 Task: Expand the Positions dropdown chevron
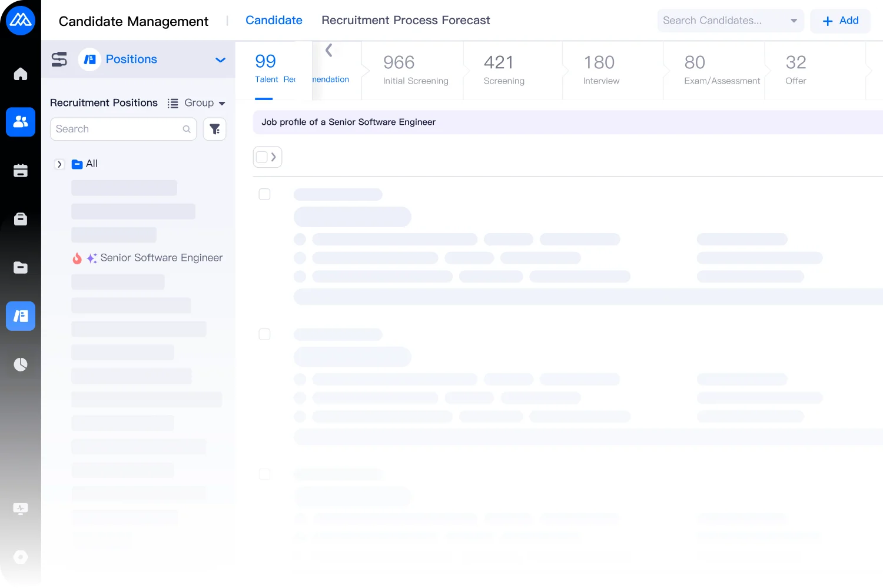[220, 60]
